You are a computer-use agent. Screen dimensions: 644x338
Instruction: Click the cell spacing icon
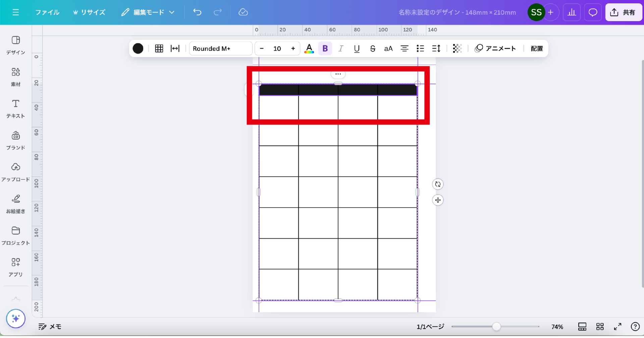point(175,49)
